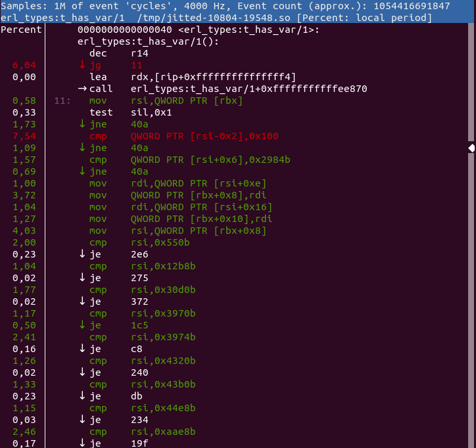Click the jump arrow beside je 240
This screenshot has height=448, width=476.
(82, 372)
